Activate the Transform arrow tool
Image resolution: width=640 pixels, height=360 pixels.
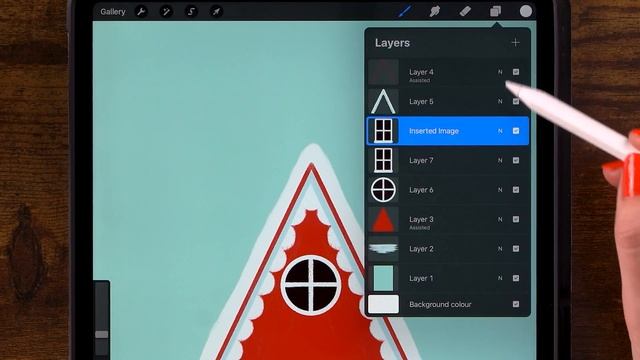[216, 11]
